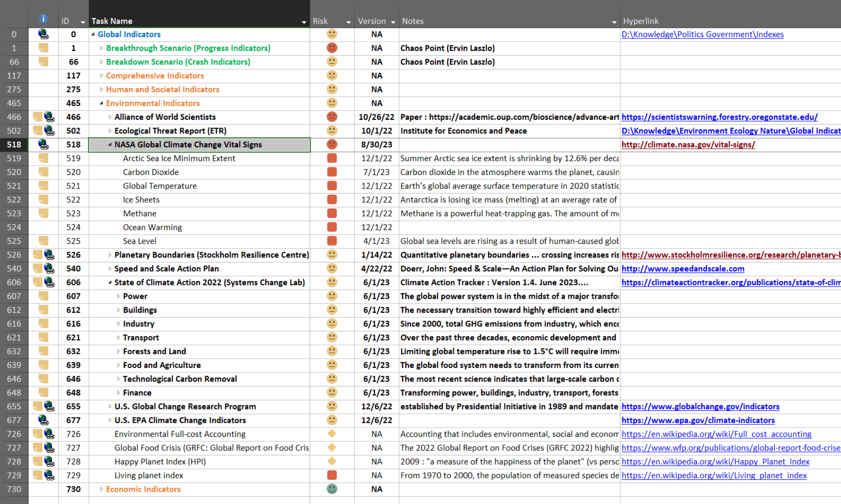Collapse NASA Global Climate Change Vital Signs
Screen dimensions: 841x504
[110, 144]
